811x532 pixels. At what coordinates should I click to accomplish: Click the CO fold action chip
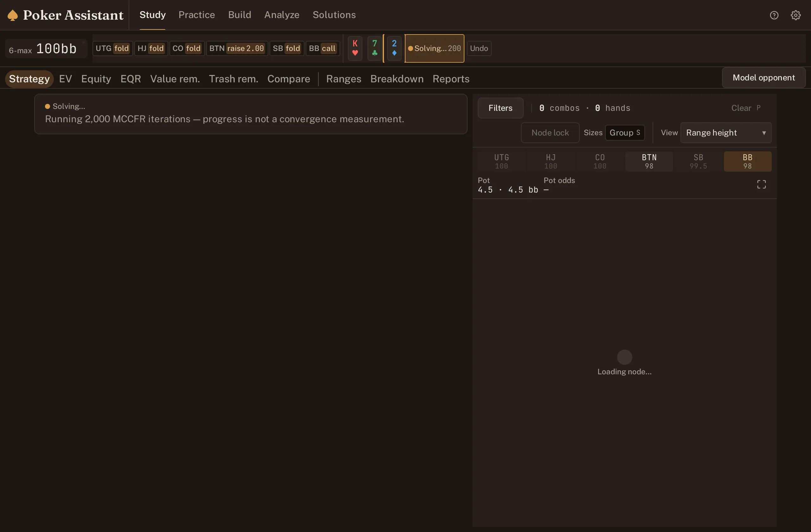(x=187, y=48)
